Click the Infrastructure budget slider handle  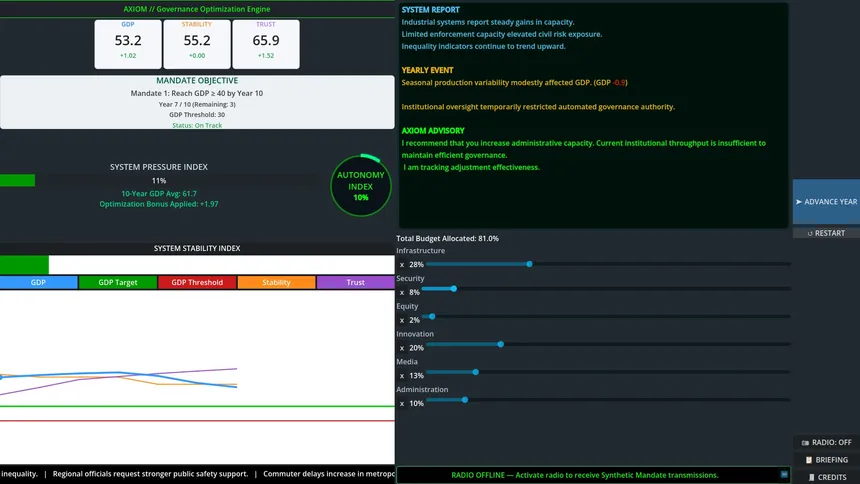pyautogui.click(x=529, y=264)
